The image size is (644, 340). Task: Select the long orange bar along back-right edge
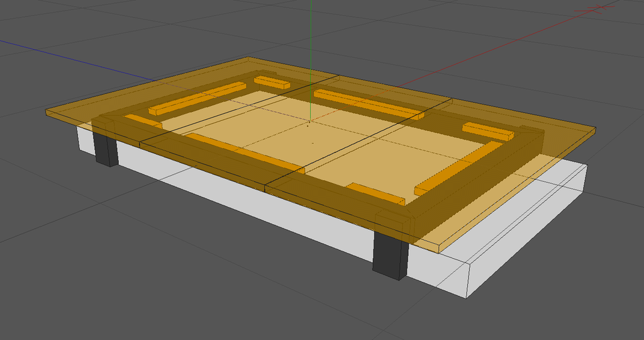pyautogui.click(x=368, y=103)
